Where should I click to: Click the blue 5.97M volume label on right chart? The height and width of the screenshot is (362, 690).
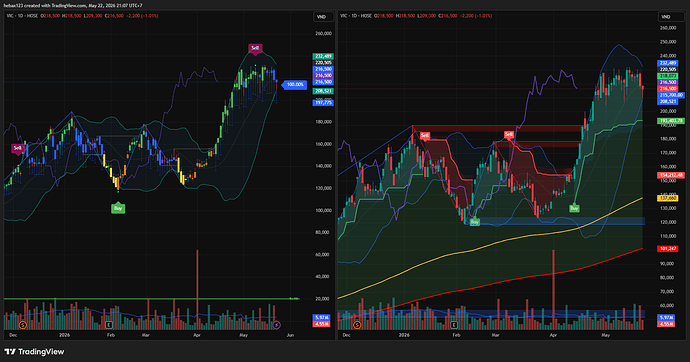point(666,318)
